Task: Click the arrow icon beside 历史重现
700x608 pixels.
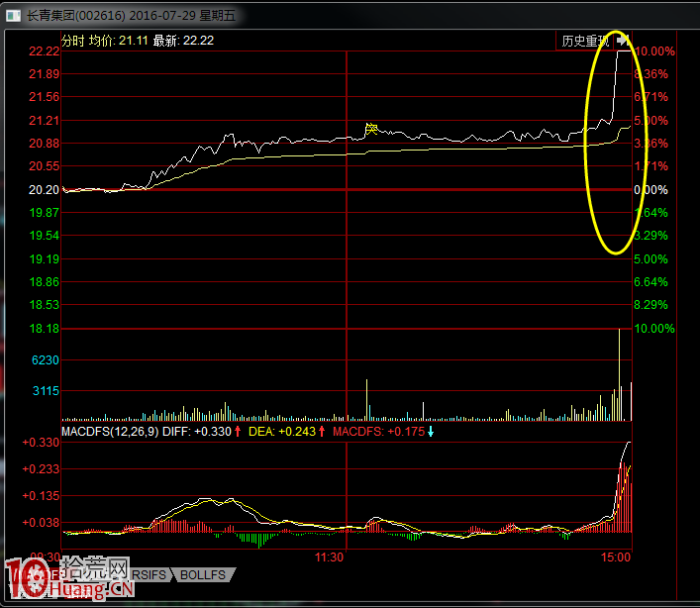Action: [x=623, y=41]
